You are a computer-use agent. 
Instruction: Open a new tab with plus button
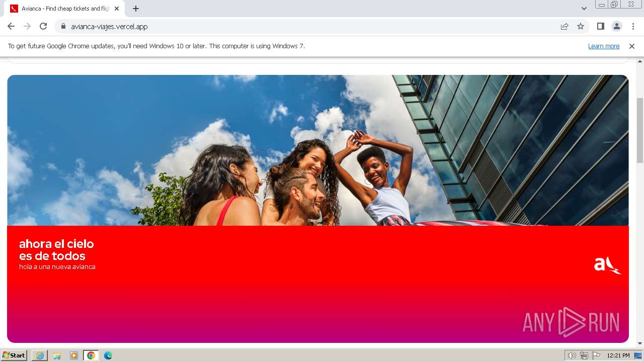click(x=136, y=9)
